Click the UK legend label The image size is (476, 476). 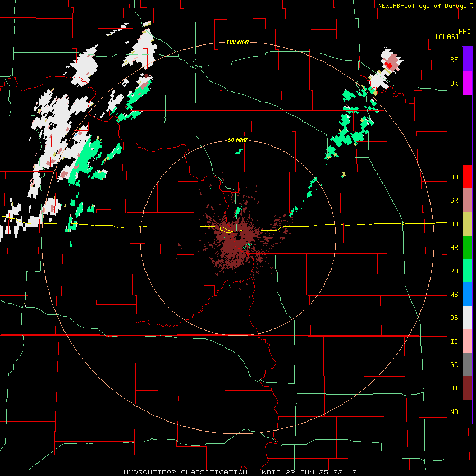454,84
